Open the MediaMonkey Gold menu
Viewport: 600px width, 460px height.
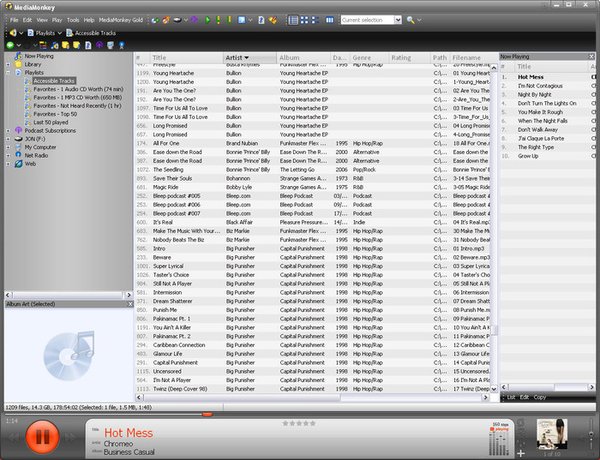click(x=121, y=20)
